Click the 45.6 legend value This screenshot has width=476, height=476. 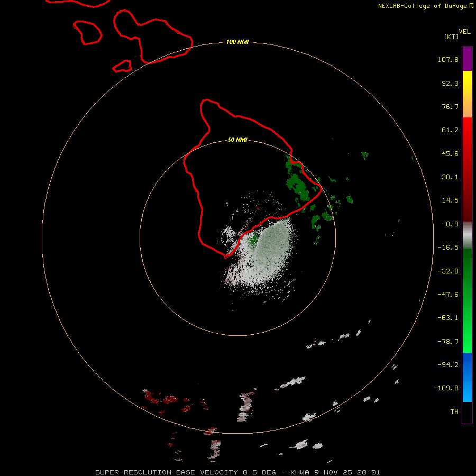(450, 153)
